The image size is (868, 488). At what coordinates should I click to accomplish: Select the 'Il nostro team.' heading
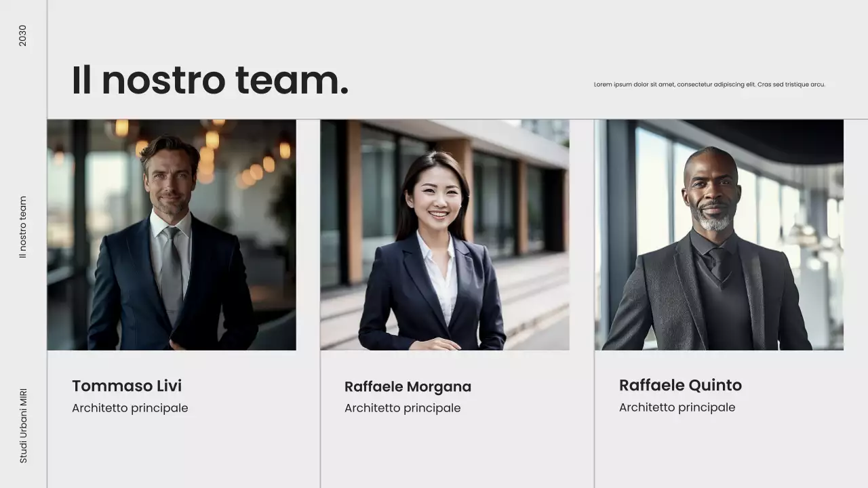pos(210,81)
